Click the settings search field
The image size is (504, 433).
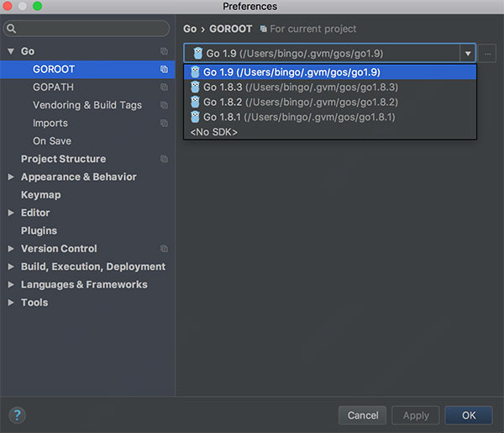pyautogui.click(x=87, y=29)
